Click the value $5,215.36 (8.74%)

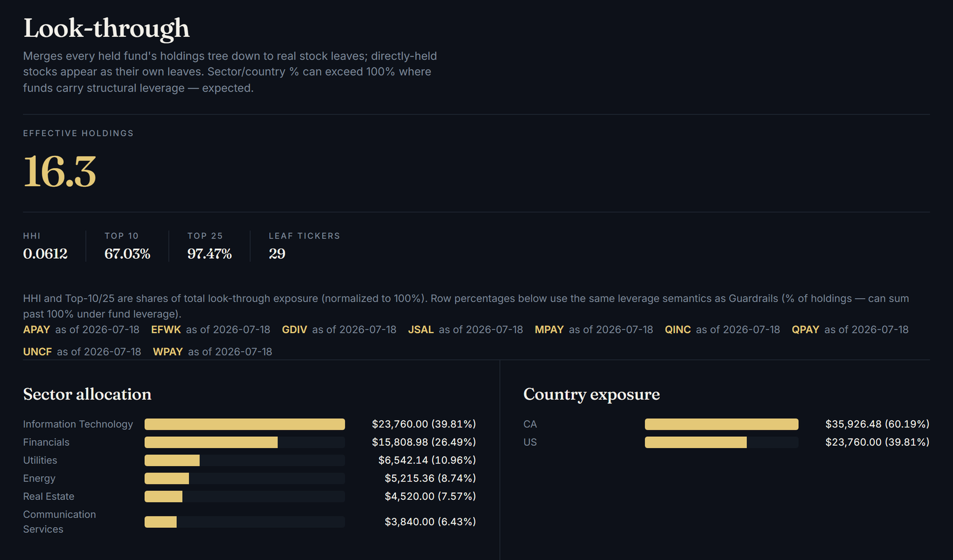tap(431, 478)
